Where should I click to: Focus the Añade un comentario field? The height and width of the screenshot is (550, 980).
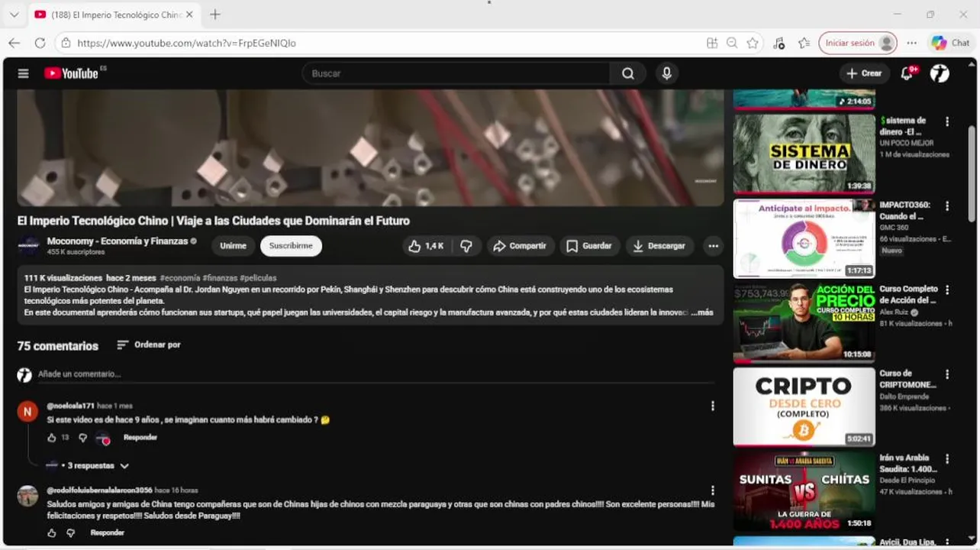376,374
